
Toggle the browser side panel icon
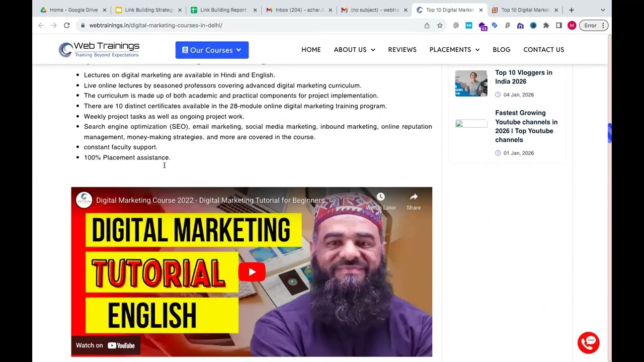point(559,25)
